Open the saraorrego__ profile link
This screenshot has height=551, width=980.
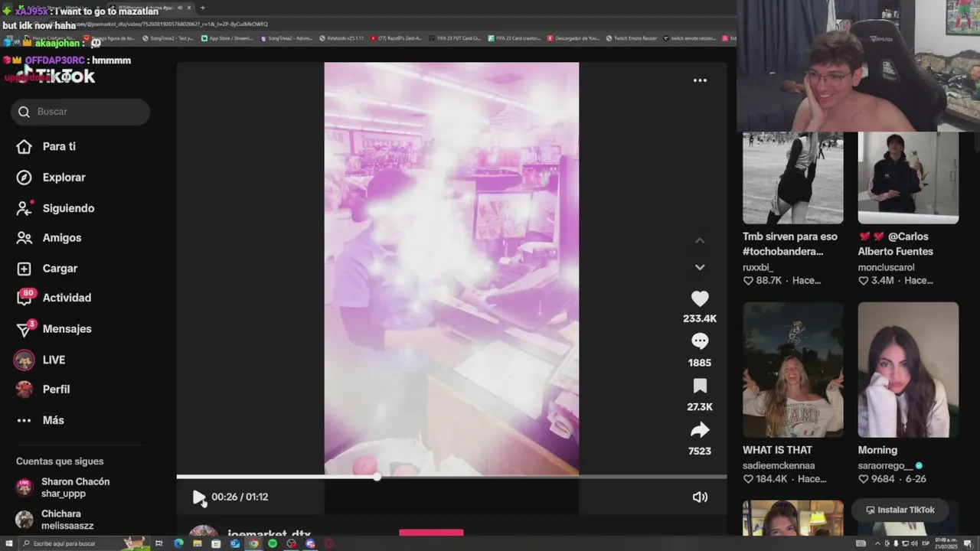click(885, 465)
